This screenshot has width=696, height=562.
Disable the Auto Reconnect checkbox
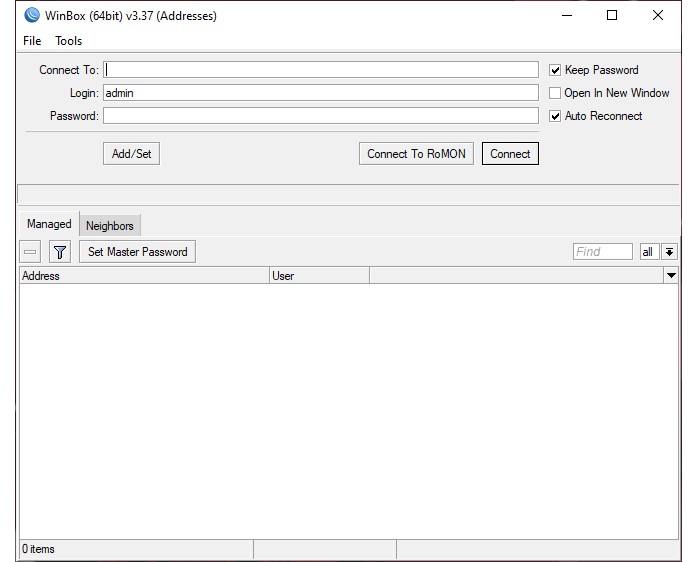[555, 116]
